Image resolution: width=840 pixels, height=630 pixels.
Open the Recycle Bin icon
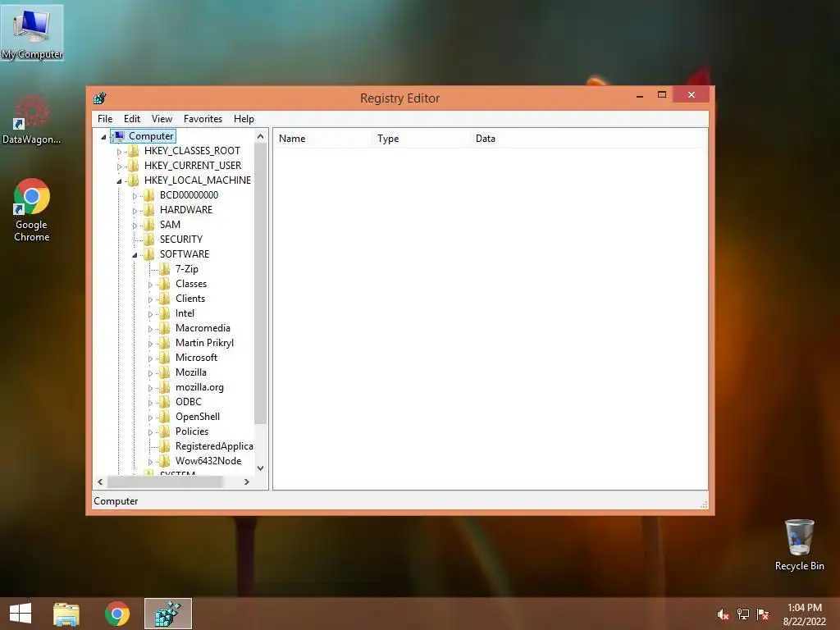799,545
